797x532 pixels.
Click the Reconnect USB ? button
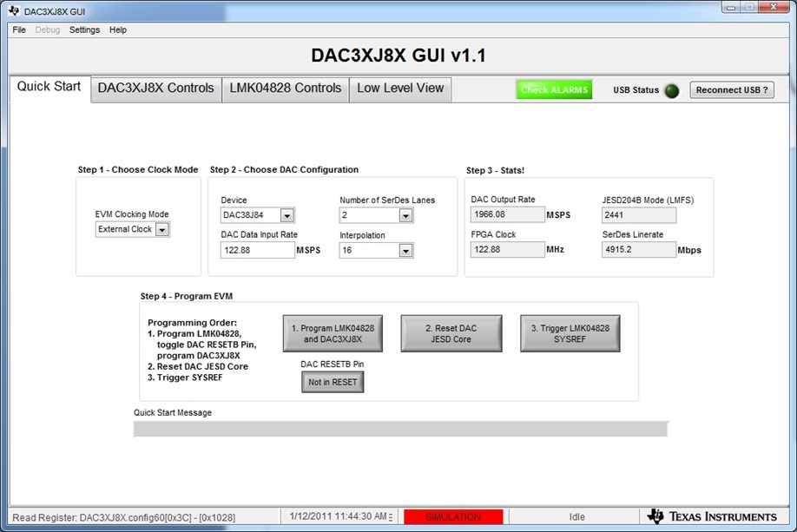[732, 90]
